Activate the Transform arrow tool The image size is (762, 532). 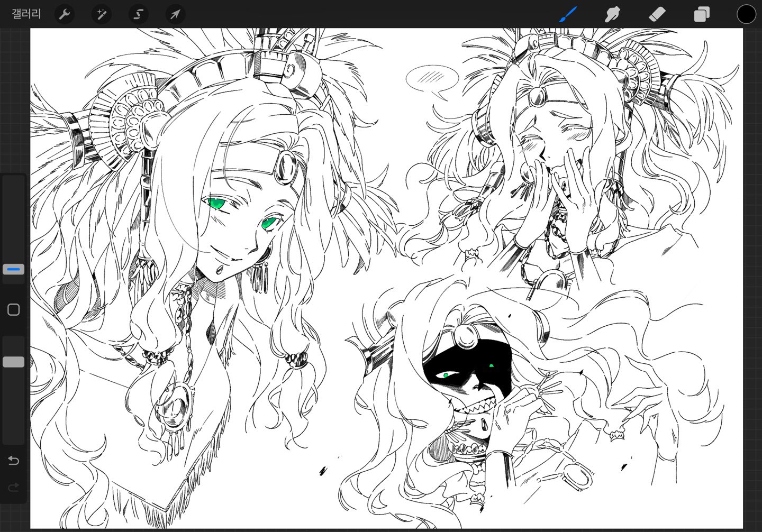pyautogui.click(x=175, y=14)
